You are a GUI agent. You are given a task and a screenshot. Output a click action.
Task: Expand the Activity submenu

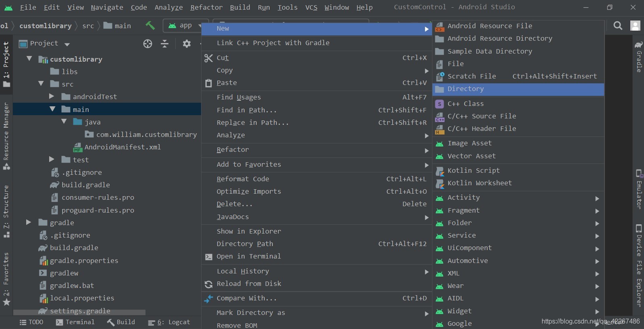coord(518,198)
